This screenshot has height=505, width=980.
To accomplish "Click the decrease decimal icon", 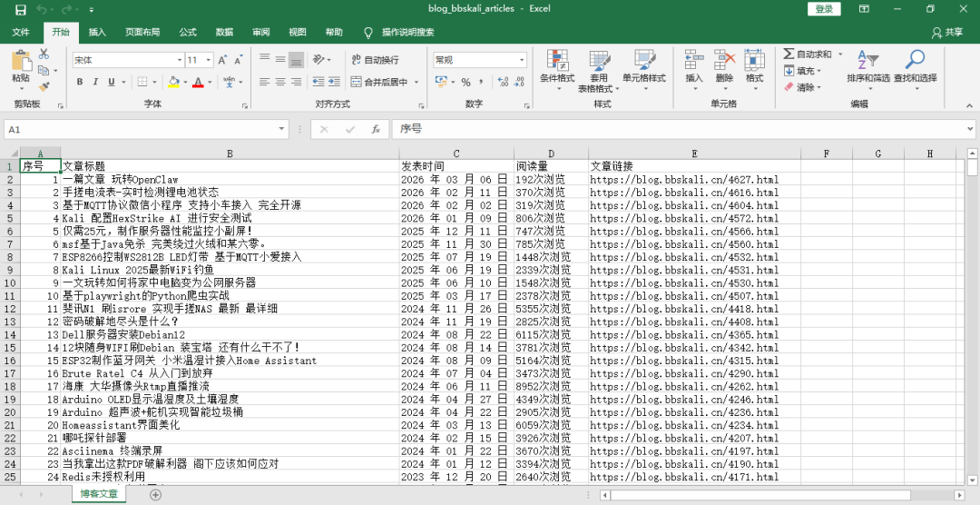I will coord(519,82).
